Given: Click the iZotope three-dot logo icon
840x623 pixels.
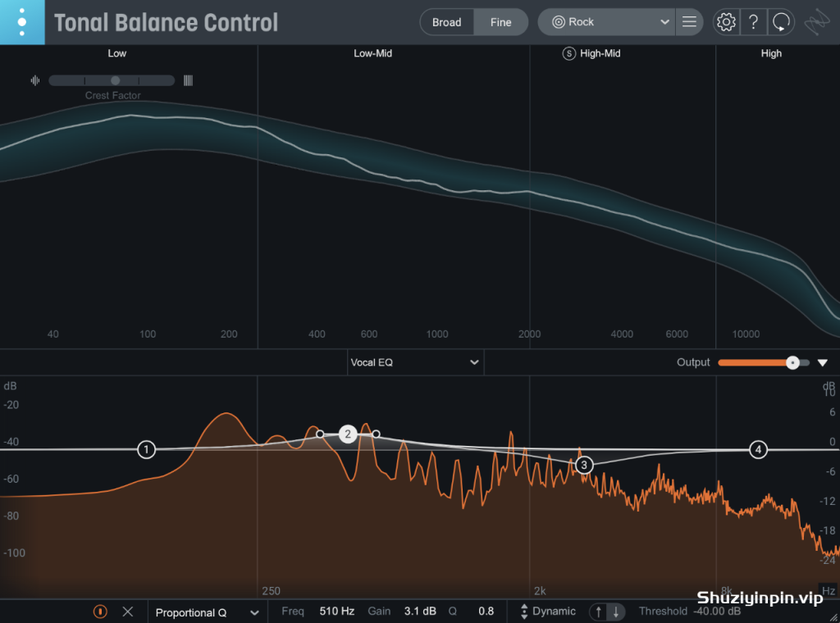Looking at the screenshot, I should click(22, 22).
